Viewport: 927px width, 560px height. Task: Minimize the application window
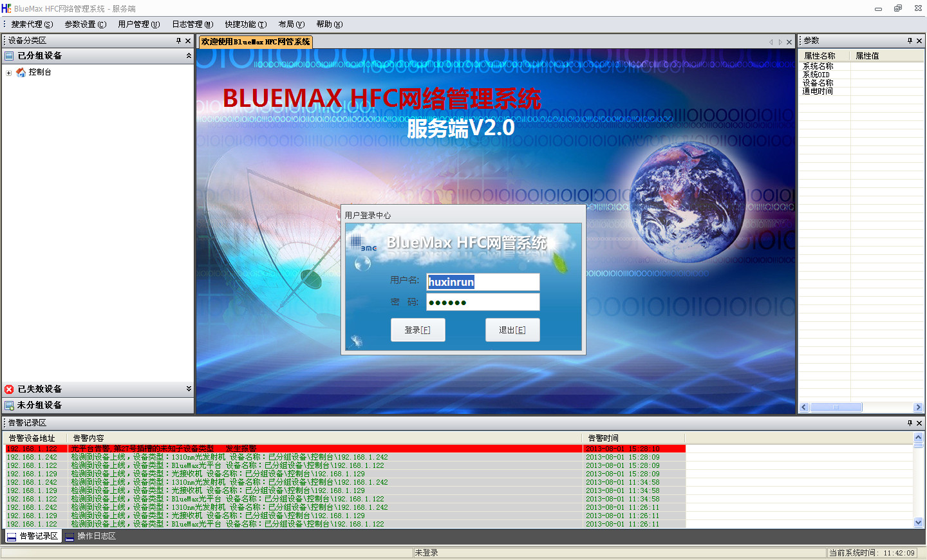(878, 8)
